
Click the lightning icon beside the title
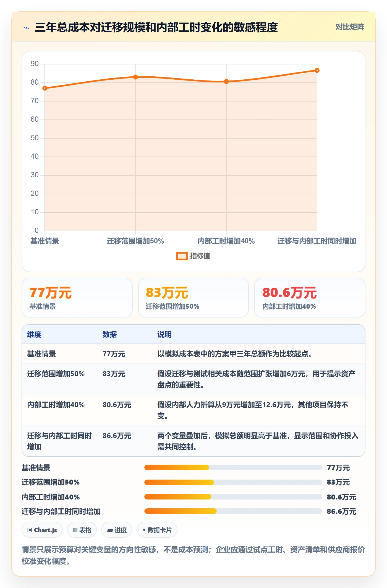coord(26,28)
